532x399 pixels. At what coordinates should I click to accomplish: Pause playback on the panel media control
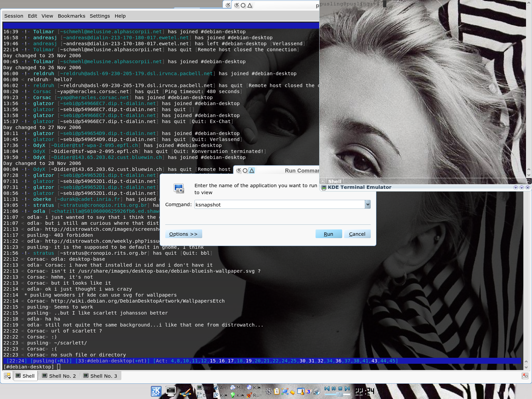click(x=334, y=388)
